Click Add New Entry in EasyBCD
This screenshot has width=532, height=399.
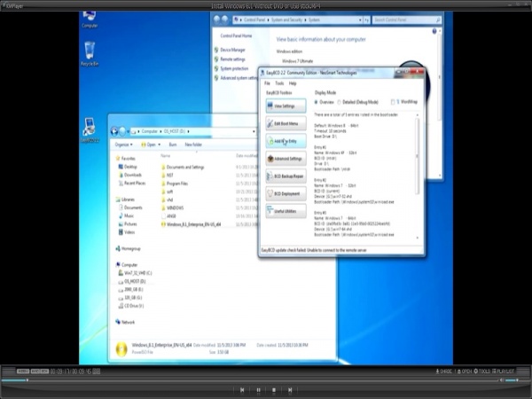pyautogui.click(x=286, y=141)
